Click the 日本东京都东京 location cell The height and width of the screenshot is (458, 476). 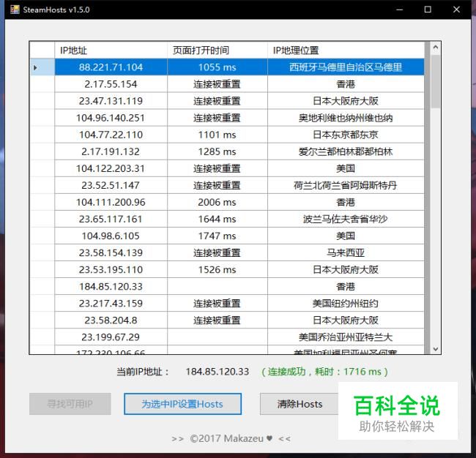pyautogui.click(x=346, y=135)
